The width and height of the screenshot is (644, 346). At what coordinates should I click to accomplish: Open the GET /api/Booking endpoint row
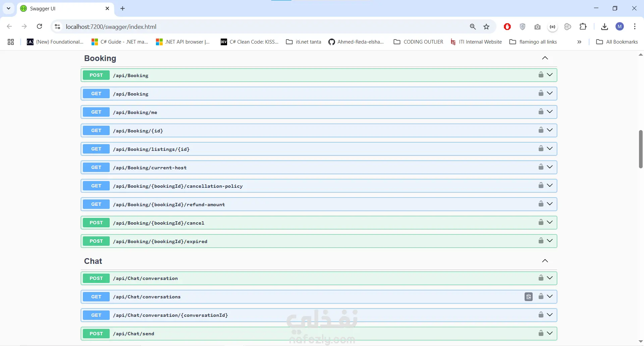[319, 94]
